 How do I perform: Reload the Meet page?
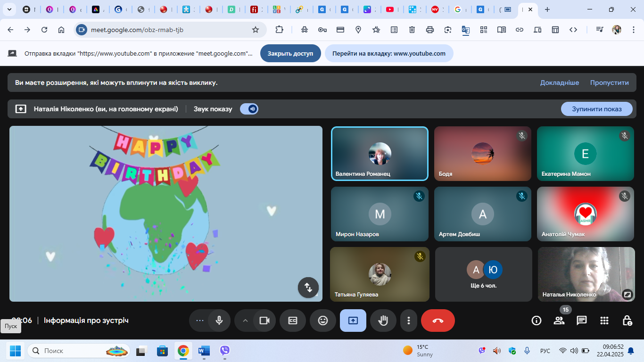click(x=44, y=30)
